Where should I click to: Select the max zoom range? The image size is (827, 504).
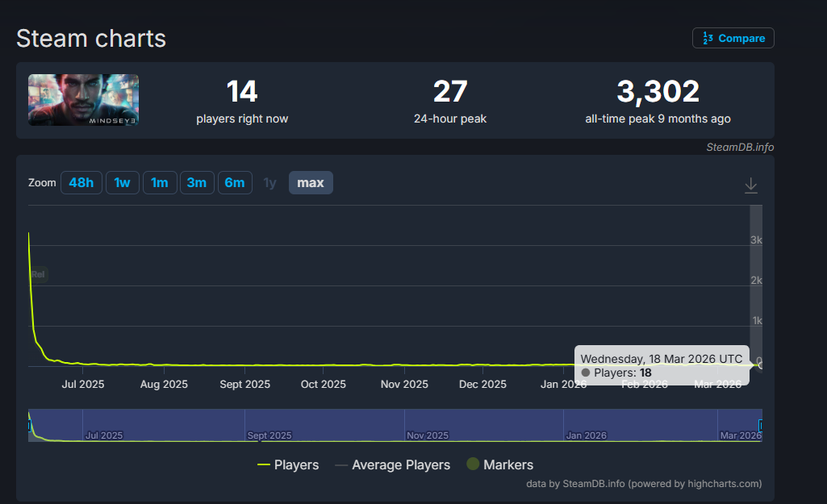click(311, 183)
